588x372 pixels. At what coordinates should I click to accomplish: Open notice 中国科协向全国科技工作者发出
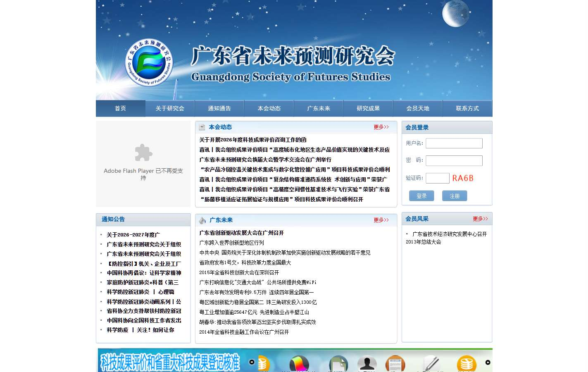pos(144,320)
